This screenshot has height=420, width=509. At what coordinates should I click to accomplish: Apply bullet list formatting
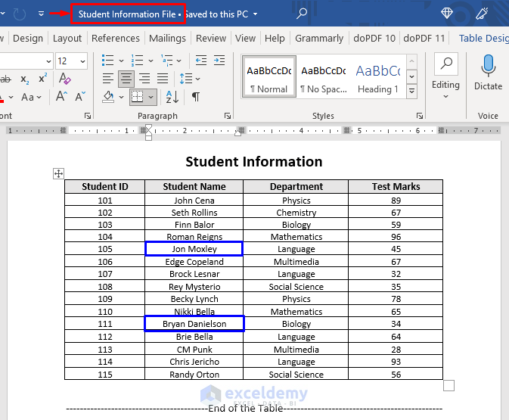point(107,61)
